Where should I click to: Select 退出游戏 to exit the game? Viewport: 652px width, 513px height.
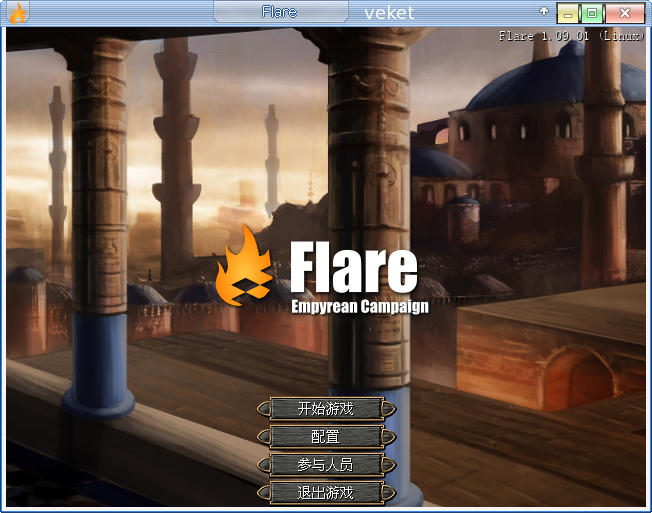(326, 493)
